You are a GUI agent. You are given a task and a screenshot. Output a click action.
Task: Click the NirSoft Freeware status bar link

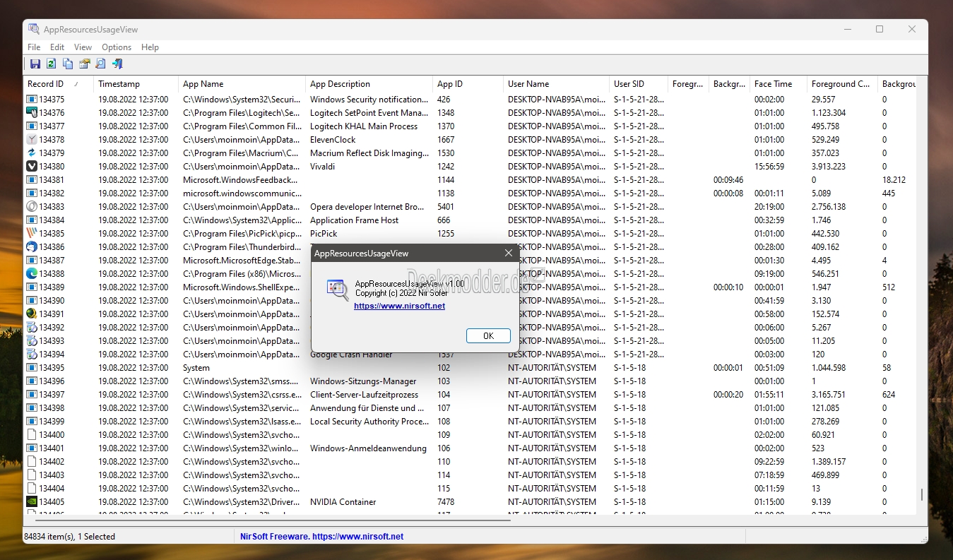pyautogui.click(x=321, y=537)
